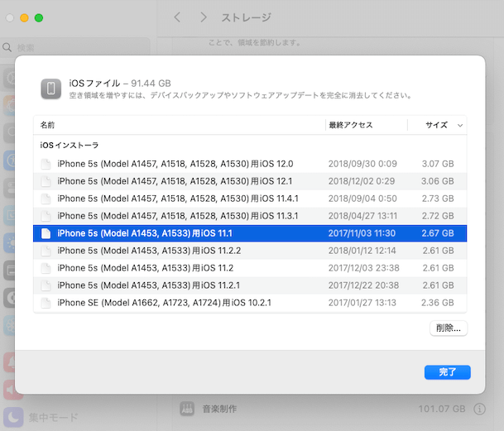Select the iPhone 5s iOS 12.1 installer row
This screenshot has height=431, width=504.
[250, 181]
